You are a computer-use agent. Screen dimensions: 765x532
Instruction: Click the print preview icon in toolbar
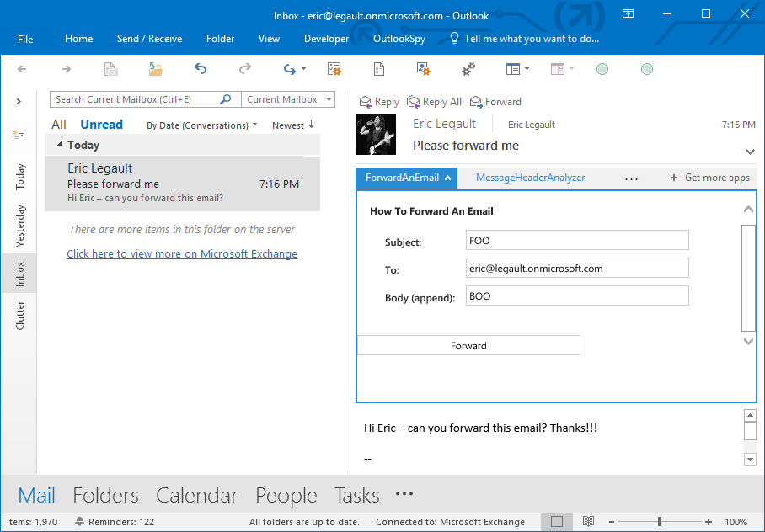click(111, 69)
